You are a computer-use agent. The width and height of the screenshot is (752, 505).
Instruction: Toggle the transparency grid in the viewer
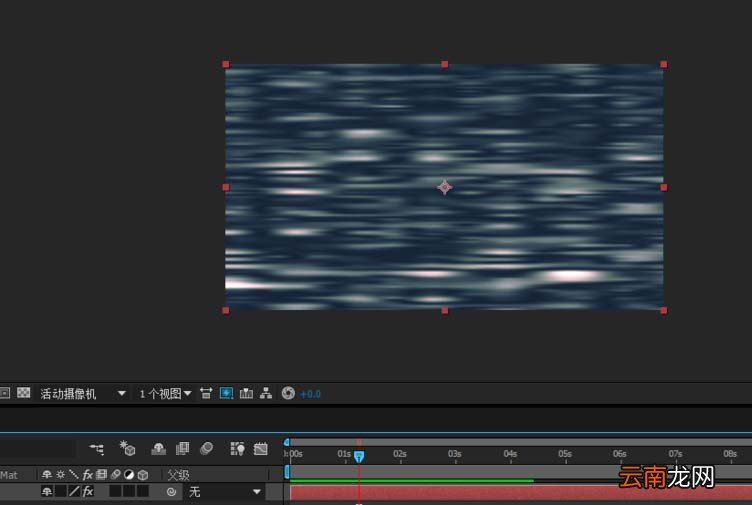point(24,393)
